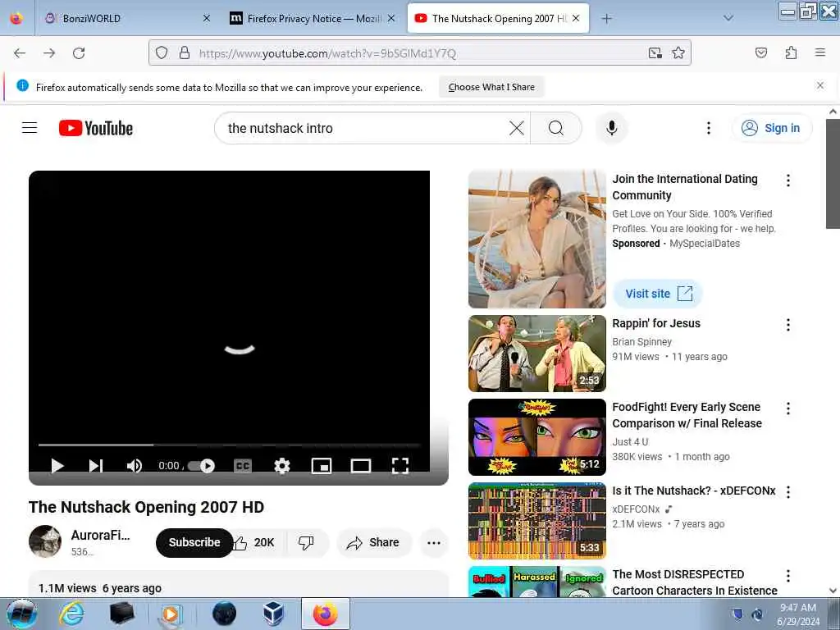Open VirtualBox from taskbar
The width and height of the screenshot is (840, 630).
[274, 614]
